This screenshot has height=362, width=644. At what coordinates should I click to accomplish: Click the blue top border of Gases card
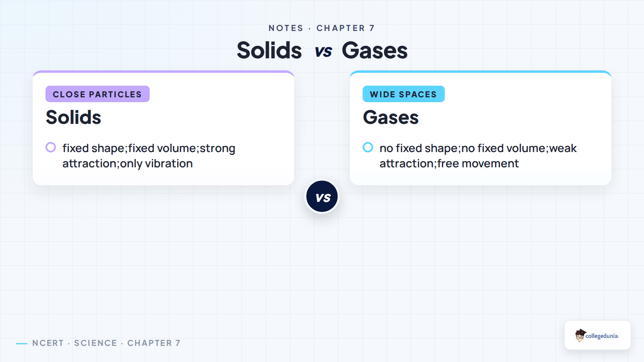coord(481,72)
